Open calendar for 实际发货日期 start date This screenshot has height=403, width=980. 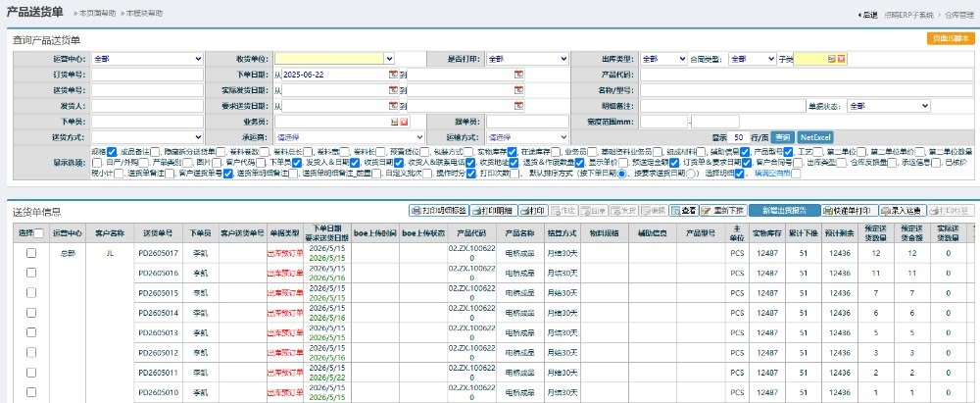[393, 90]
